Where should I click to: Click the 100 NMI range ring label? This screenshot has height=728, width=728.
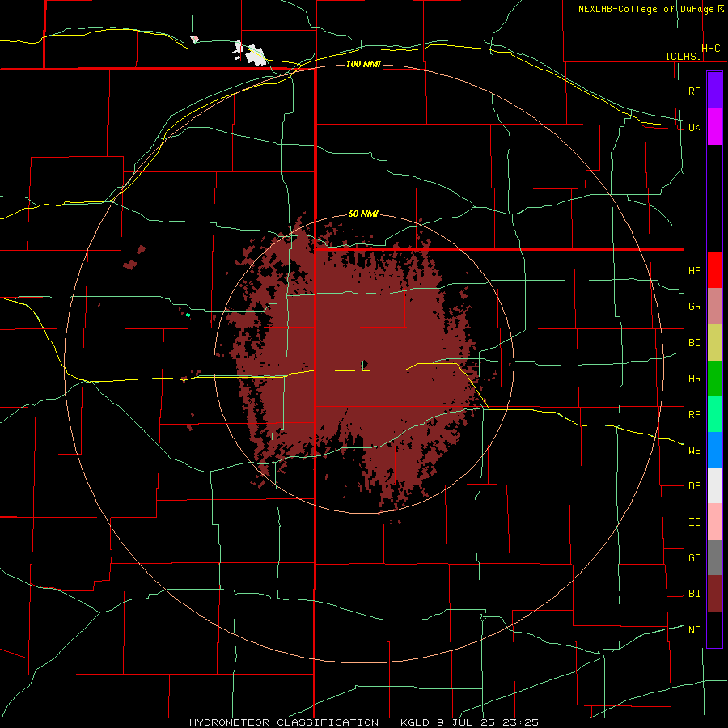363,64
